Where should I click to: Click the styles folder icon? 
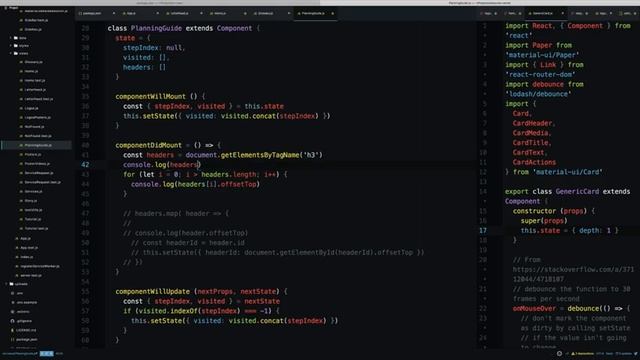point(16,46)
